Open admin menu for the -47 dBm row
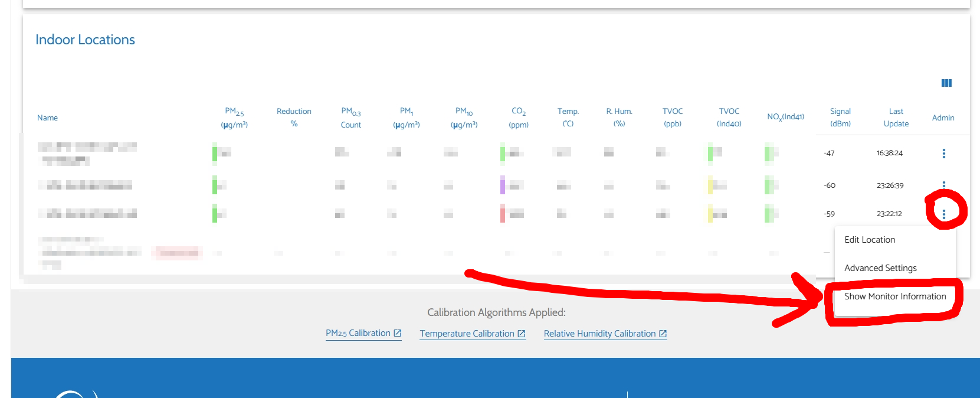Screen dimensions: 980x398 coord(943,154)
